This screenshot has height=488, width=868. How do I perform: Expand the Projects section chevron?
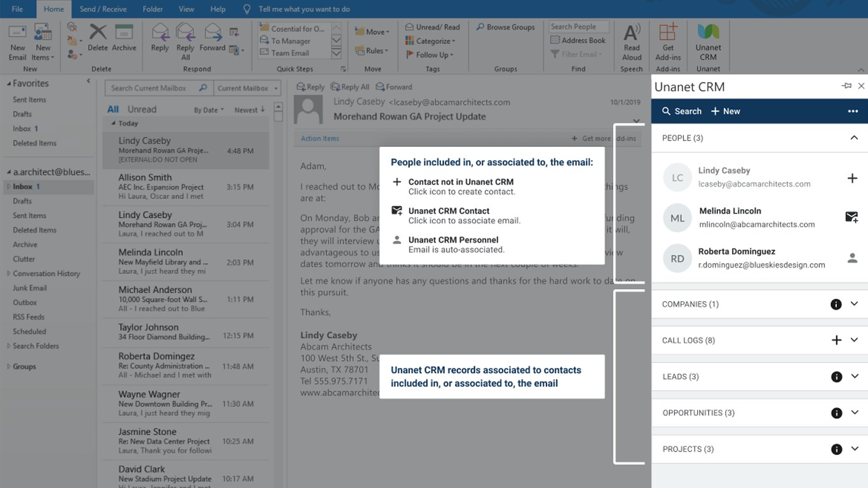point(854,449)
